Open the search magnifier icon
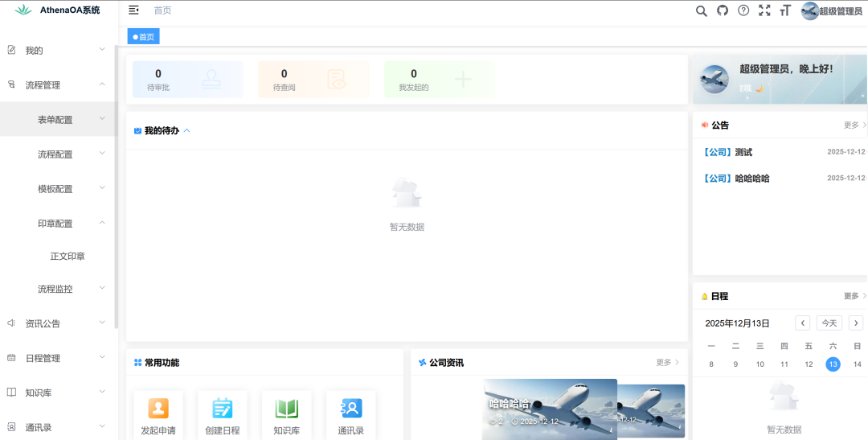868x440 pixels. (702, 10)
